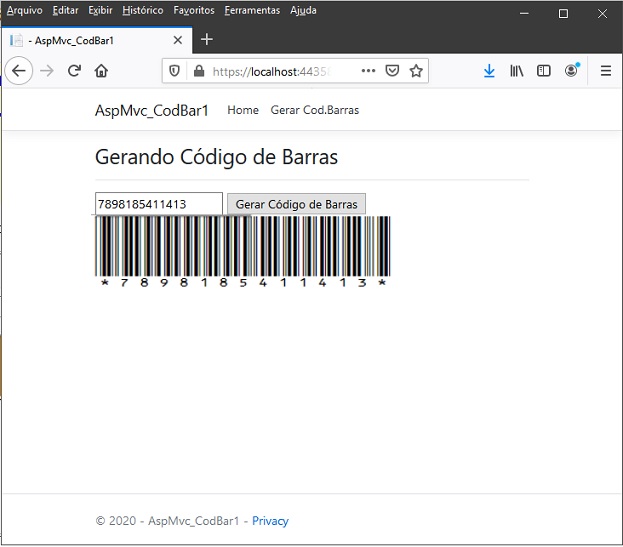
Task: Open the library bookshelf icon
Action: [517, 71]
